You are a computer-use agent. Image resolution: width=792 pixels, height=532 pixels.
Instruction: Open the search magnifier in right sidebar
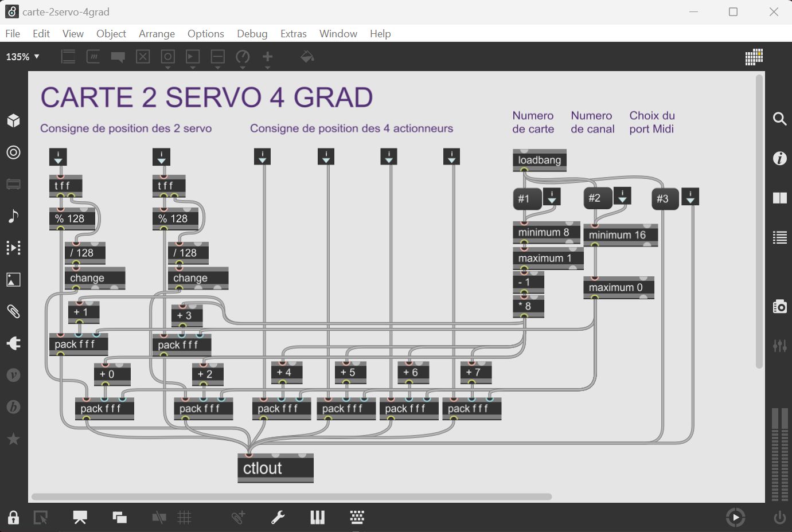[779, 119]
